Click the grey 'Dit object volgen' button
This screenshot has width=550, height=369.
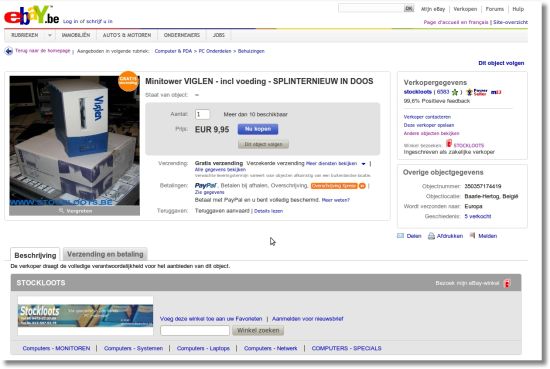pos(263,144)
